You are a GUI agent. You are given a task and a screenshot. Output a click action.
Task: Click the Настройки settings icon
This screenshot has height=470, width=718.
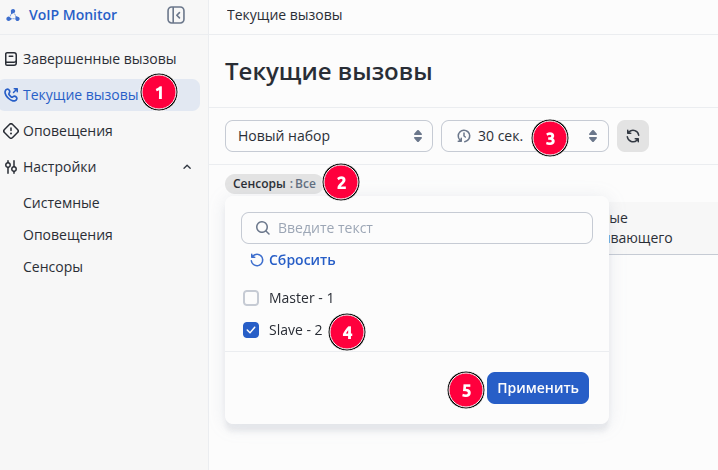coord(11,167)
